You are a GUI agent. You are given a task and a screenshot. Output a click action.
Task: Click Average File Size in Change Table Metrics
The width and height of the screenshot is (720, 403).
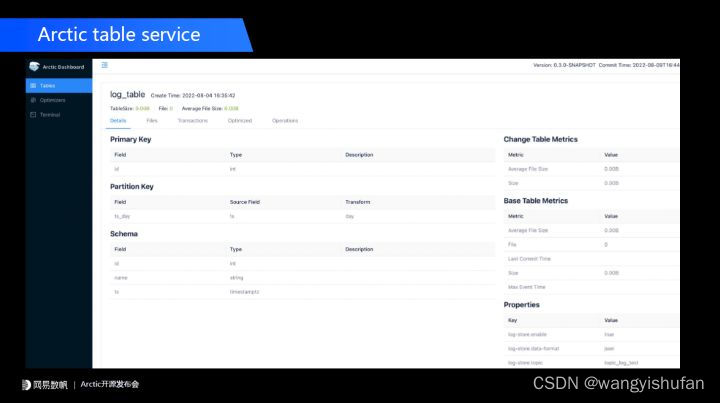(528, 169)
